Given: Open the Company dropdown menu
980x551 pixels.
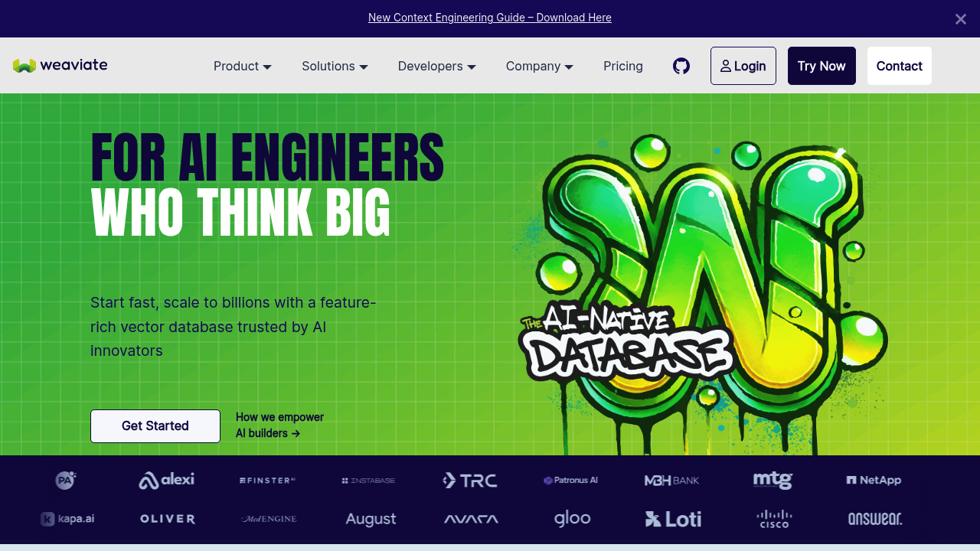Looking at the screenshot, I should coord(539,66).
